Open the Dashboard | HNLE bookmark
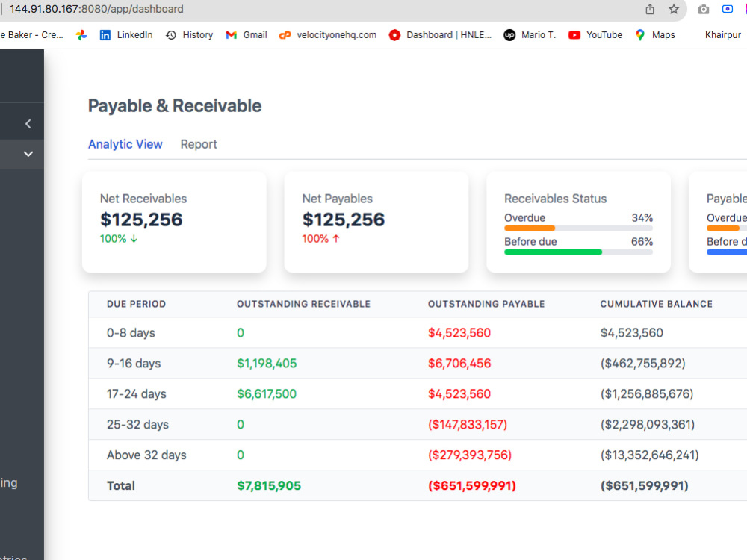 tap(440, 35)
